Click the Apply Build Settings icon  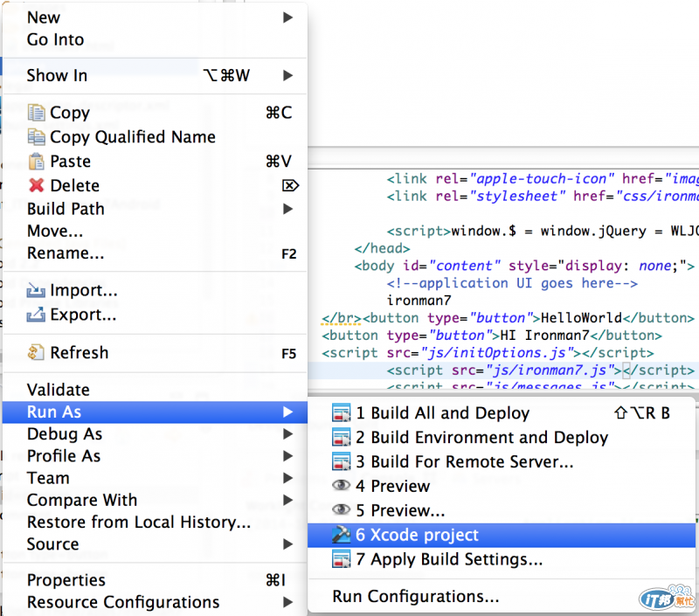point(341,559)
